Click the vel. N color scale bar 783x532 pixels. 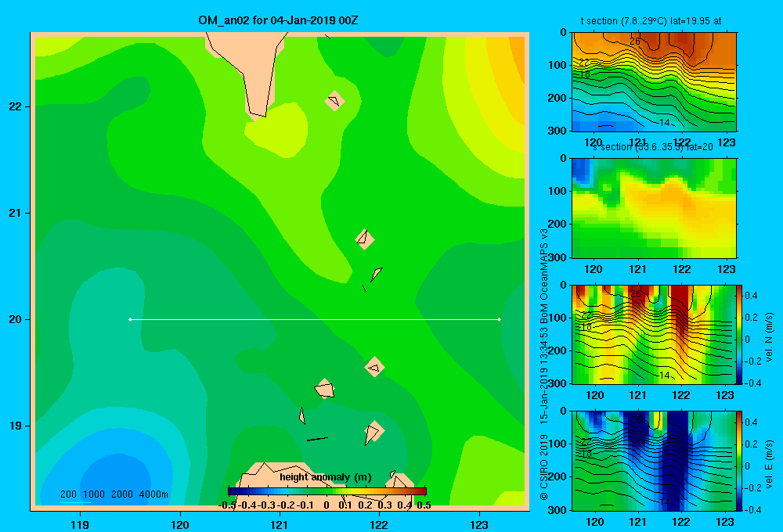pos(739,334)
